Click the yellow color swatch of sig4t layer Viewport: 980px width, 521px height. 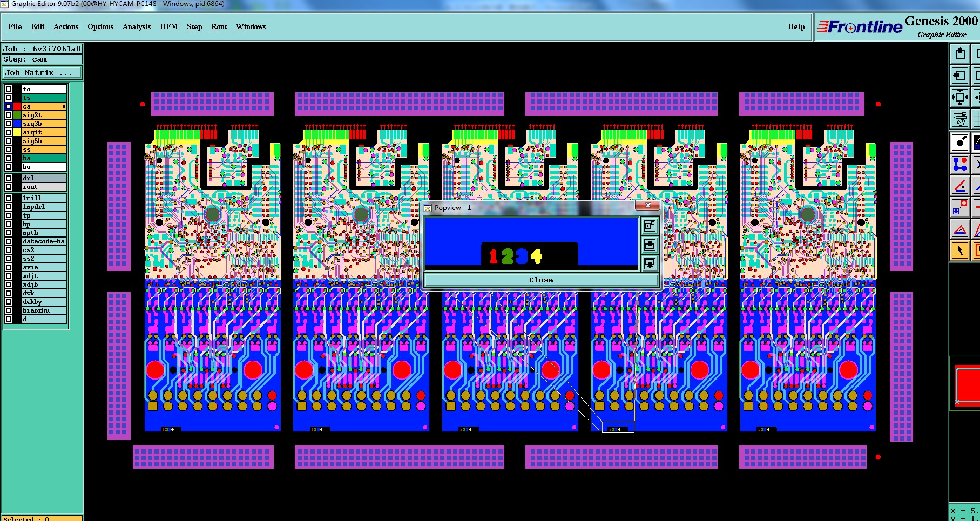(17, 132)
